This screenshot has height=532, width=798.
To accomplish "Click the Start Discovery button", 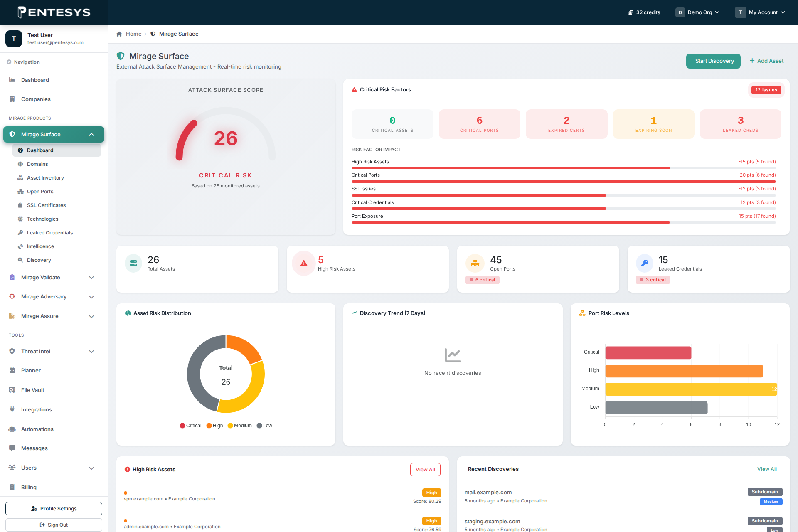I will coord(713,61).
